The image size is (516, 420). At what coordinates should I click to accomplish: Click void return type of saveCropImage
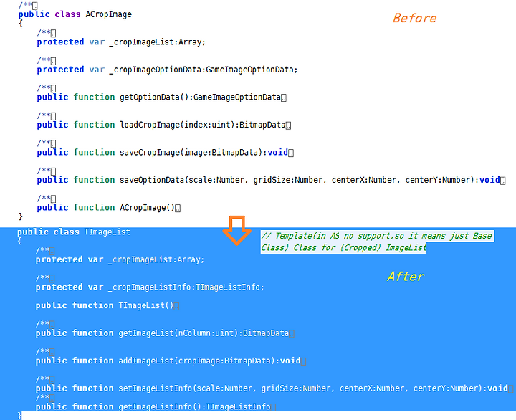[278, 153]
